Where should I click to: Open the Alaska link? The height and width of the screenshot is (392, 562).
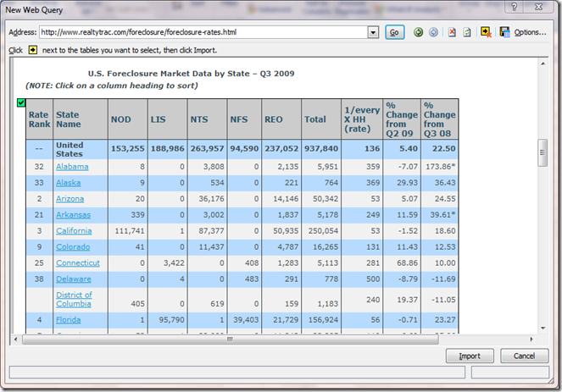[x=68, y=183]
